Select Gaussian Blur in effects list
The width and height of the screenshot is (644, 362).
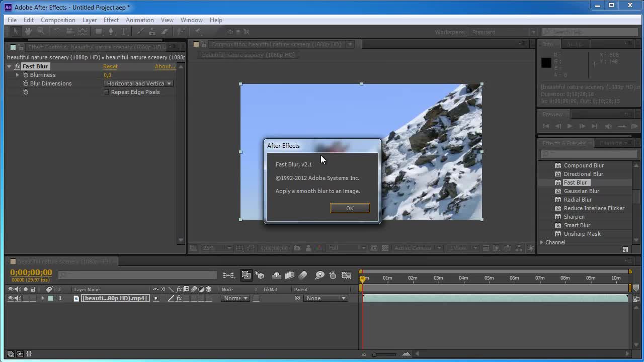[581, 191]
